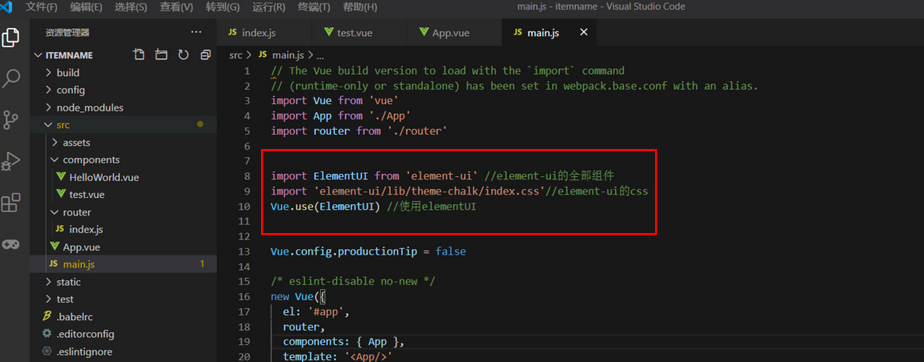
Task: Collapse the router folder
Action: coord(55,212)
